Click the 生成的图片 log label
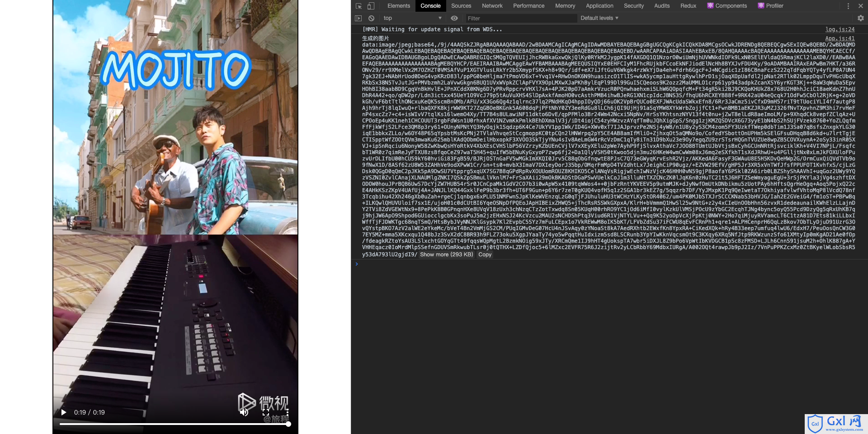The height and width of the screenshot is (434, 868). 375,38
